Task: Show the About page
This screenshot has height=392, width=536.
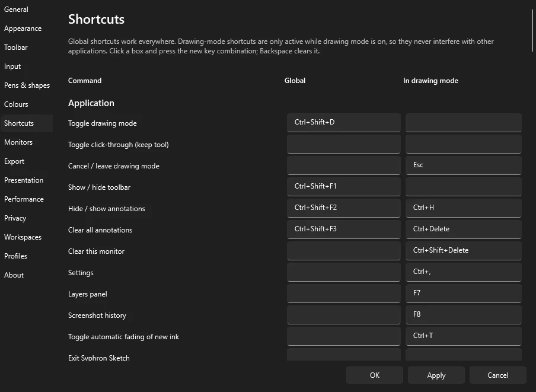Action: (x=27, y=275)
